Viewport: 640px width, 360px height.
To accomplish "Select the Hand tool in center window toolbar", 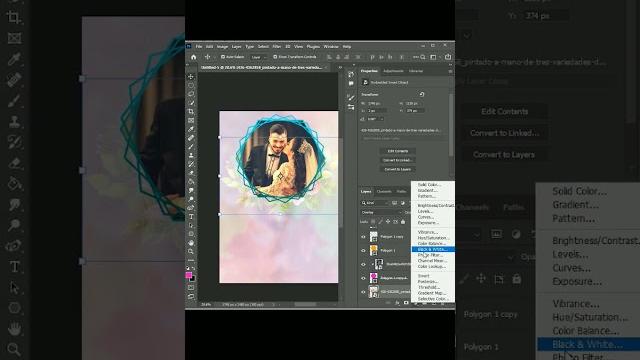I will 191,243.
